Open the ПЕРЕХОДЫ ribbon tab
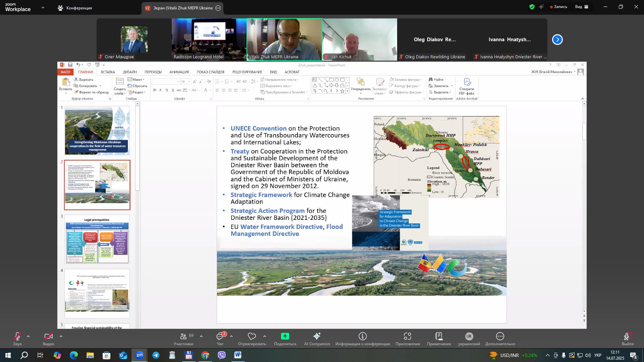This screenshot has height=362, width=644. click(x=153, y=72)
